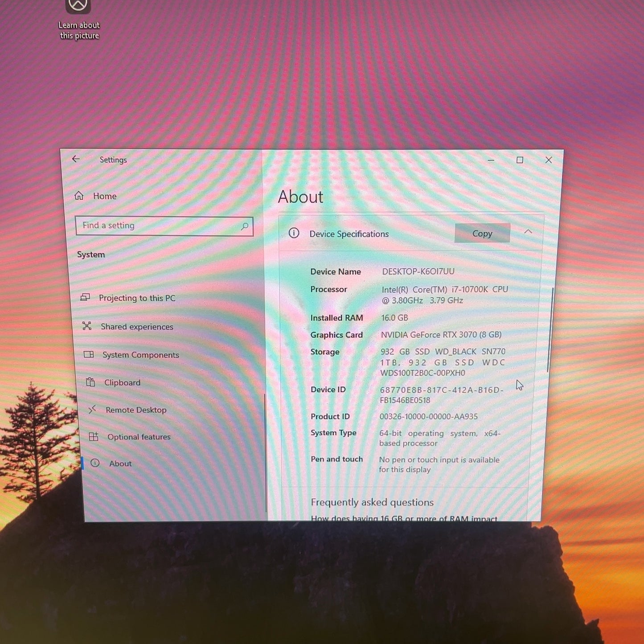The height and width of the screenshot is (644, 644).
Task: Click the sidebar vertical scrollbar
Action: (x=266, y=453)
